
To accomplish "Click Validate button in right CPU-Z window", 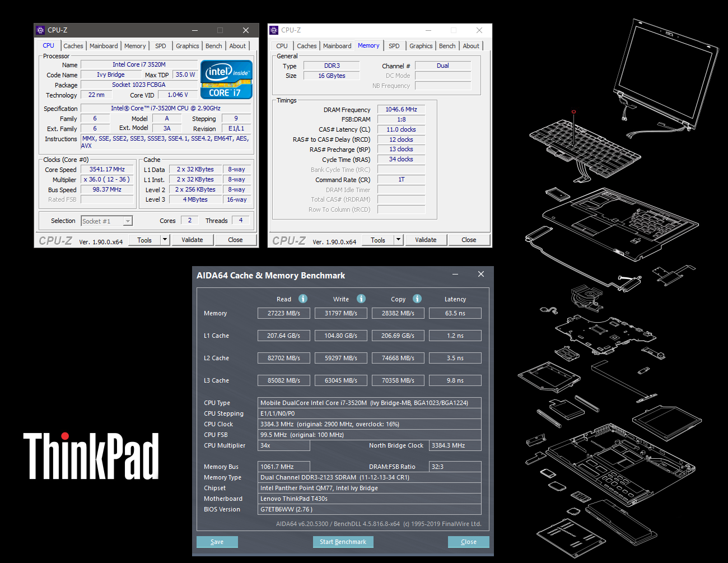I will [x=426, y=240].
